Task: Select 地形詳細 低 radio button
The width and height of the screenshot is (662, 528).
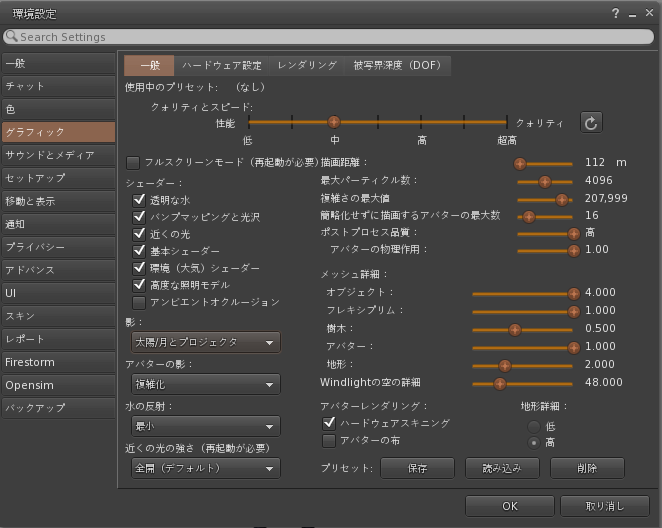Action: (x=534, y=427)
